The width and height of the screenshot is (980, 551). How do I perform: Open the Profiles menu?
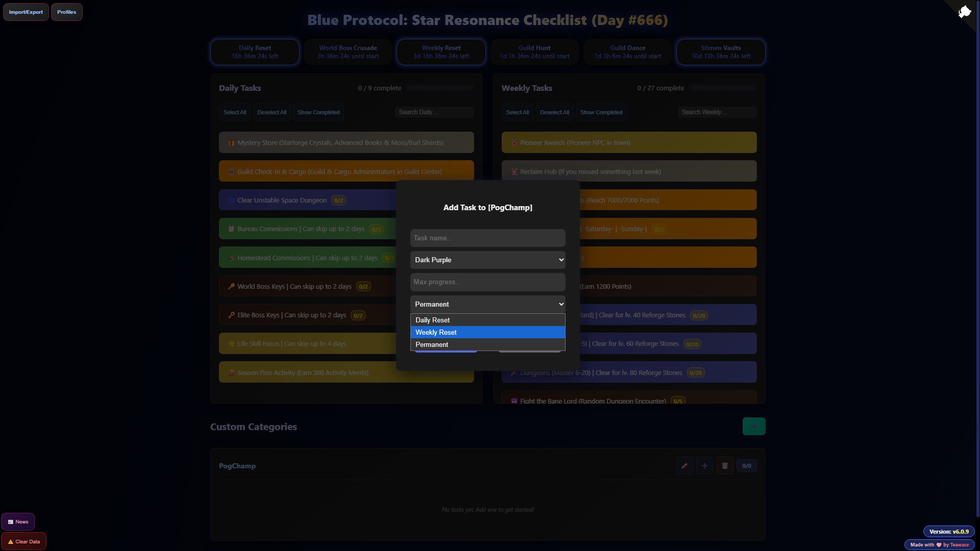coord(66,12)
